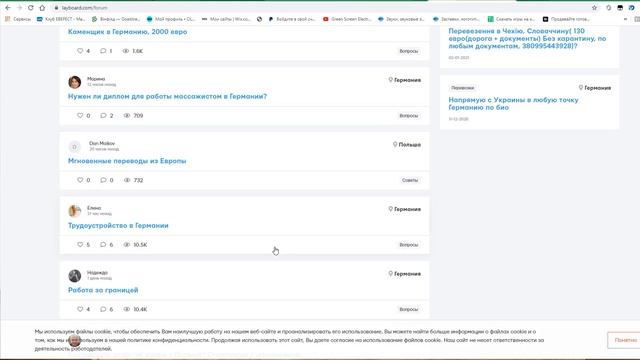Click Вопросы tag on Работа за границей post

[x=409, y=309]
